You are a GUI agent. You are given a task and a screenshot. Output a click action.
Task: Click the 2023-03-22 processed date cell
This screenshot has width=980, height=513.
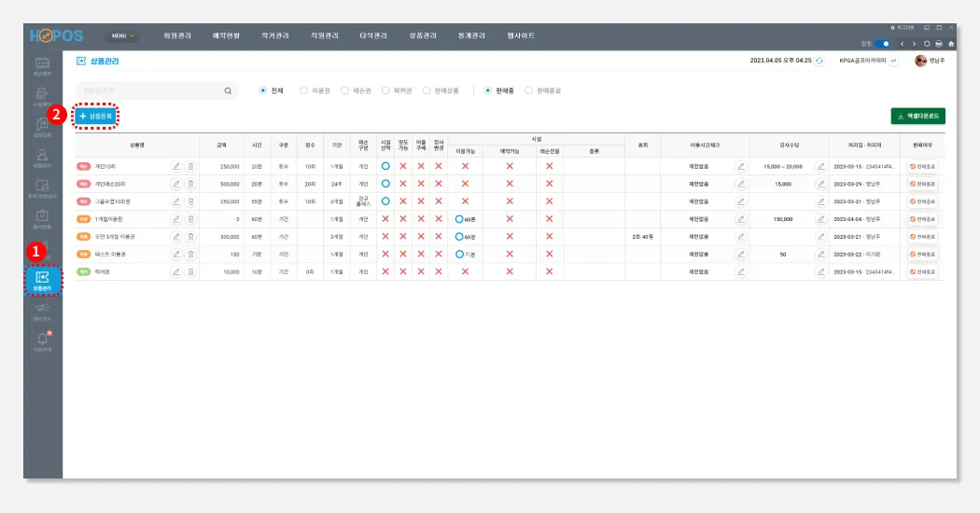pos(864,255)
